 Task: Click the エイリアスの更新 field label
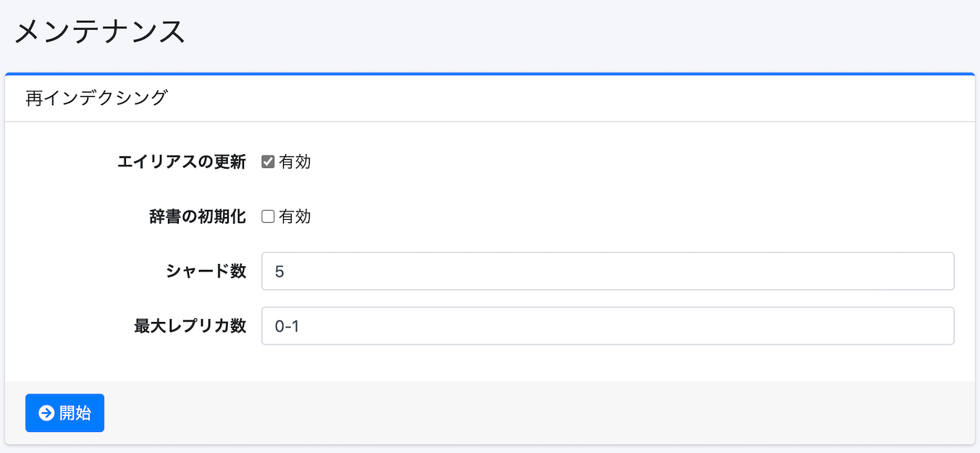pyautogui.click(x=182, y=162)
